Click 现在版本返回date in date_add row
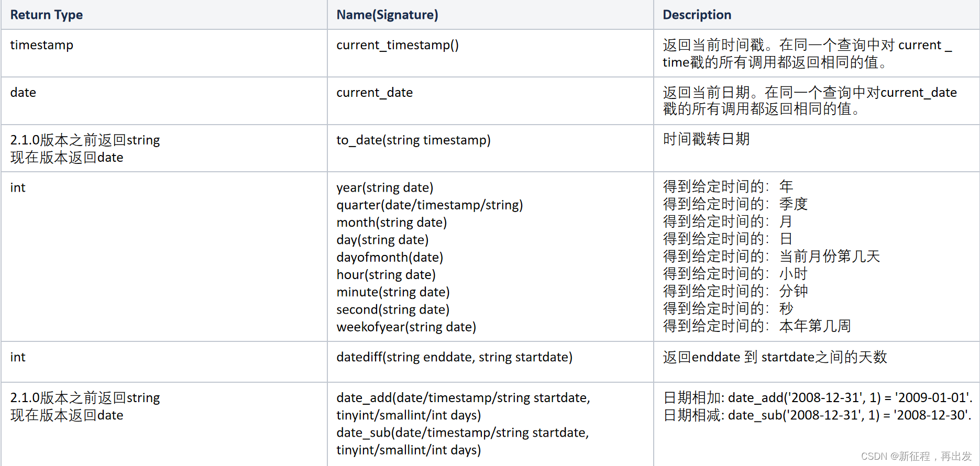This screenshot has height=466, width=980. [x=67, y=415]
